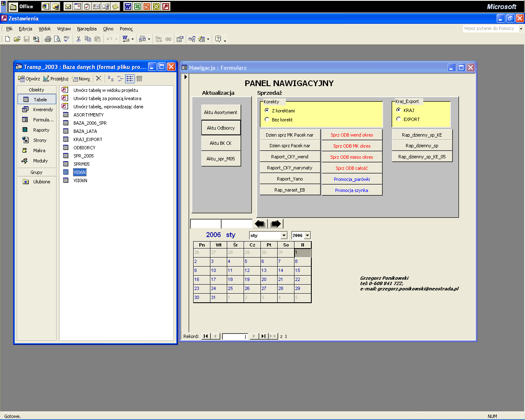Click the 'Aktu Asortyment' button
525x420 pixels.
(221, 112)
